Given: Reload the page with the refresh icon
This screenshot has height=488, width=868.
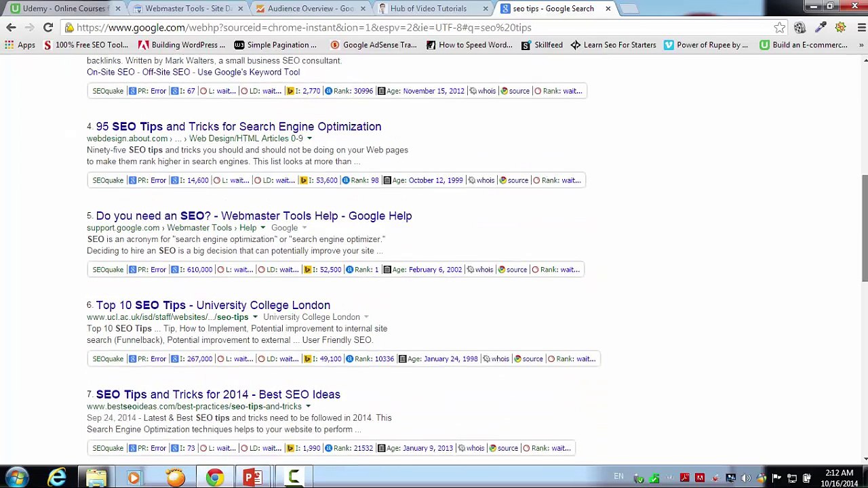Looking at the screenshot, I should [x=48, y=27].
